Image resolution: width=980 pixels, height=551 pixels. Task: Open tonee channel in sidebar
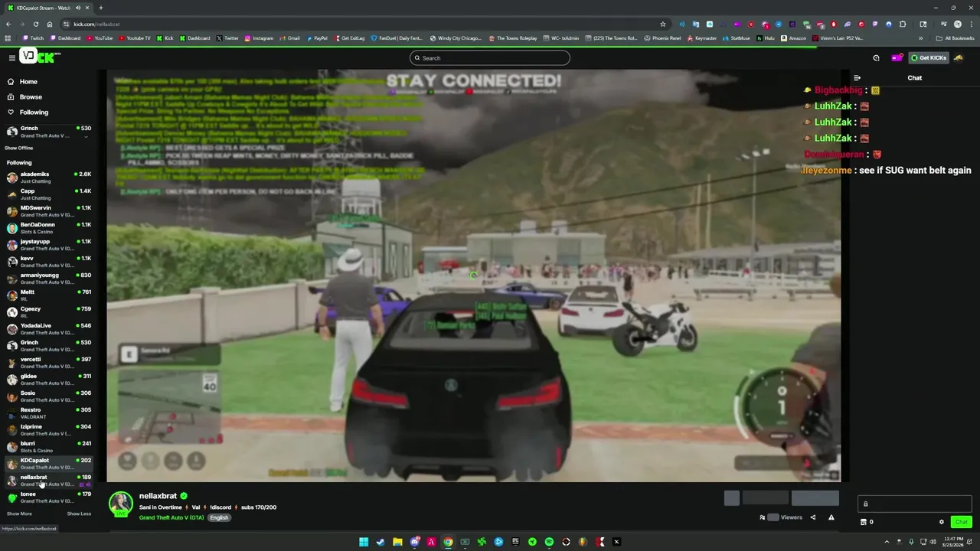[48, 497]
